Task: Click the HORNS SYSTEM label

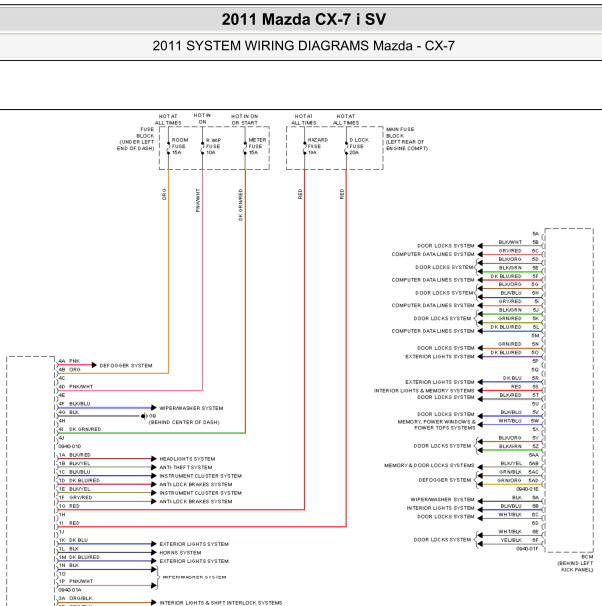Action: point(180,553)
